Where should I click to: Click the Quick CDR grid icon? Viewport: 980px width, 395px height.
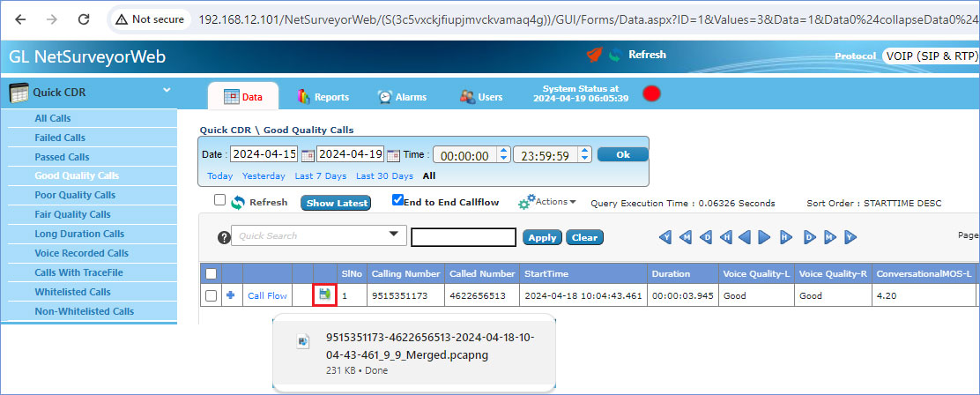click(19, 93)
